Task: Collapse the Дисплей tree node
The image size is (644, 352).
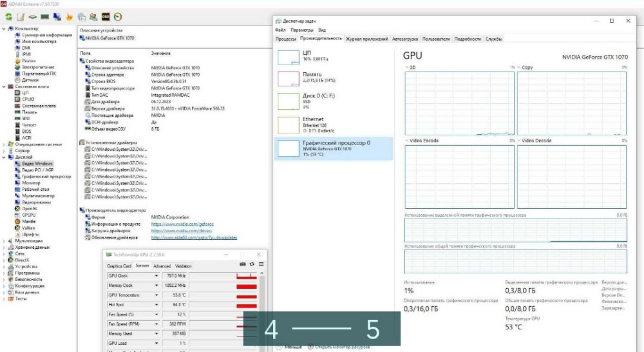Action: (x=4, y=157)
